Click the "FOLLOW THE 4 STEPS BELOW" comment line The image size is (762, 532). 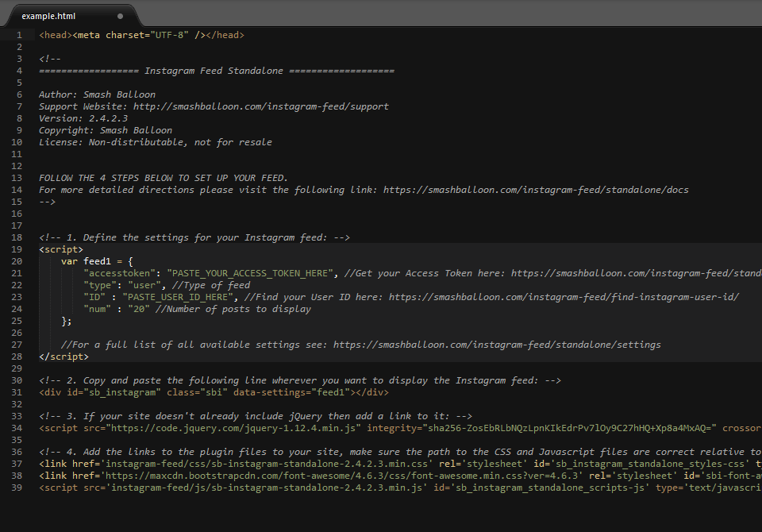point(164,178)
